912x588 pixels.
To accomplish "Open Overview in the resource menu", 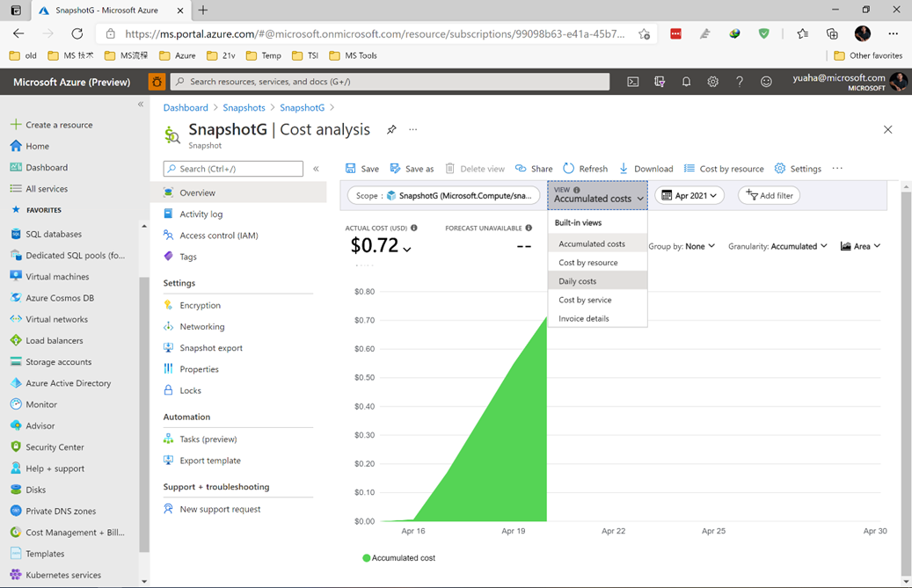I will (238, 192).
